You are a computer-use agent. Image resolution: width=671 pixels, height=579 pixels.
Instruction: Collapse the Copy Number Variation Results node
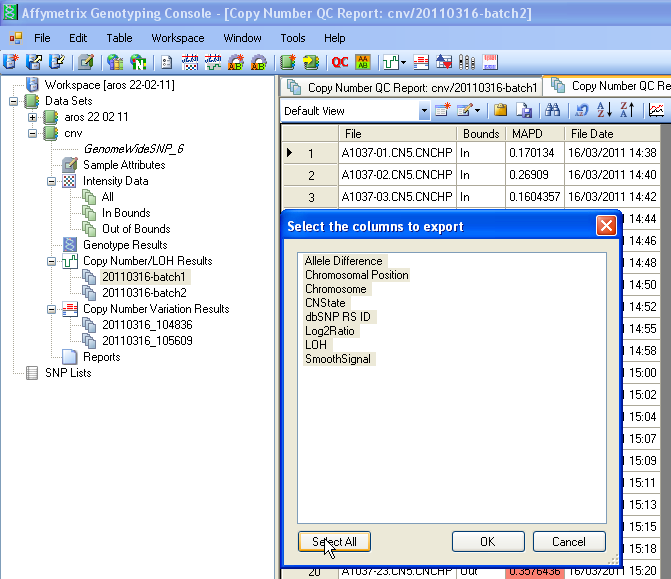pyautogui.click(x=51, y=309)
